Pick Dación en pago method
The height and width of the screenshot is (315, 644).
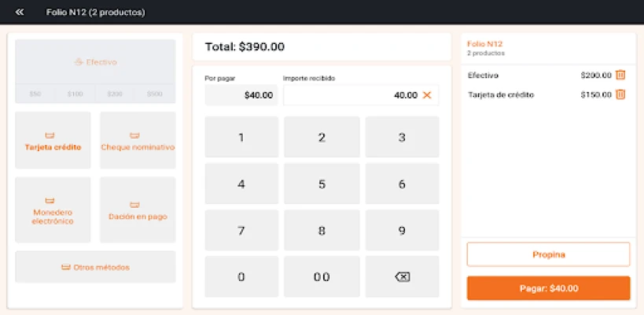pyautogui.click(x=138, y=209)
